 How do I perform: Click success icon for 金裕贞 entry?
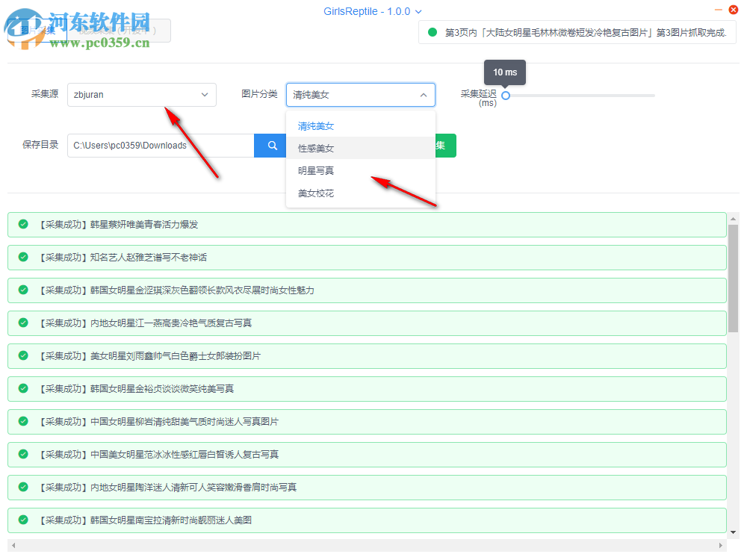pos(23,388)
